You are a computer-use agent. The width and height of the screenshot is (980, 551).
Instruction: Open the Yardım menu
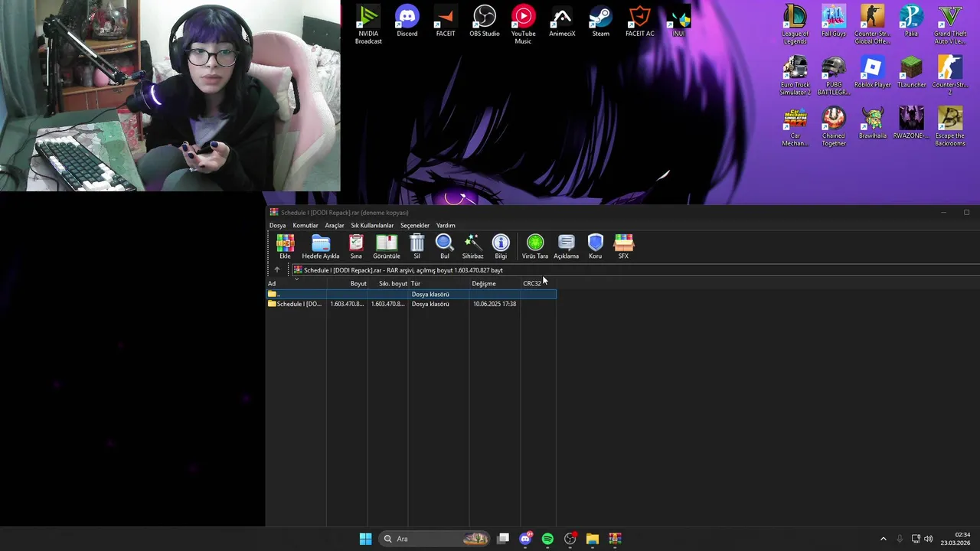(446, 226)
